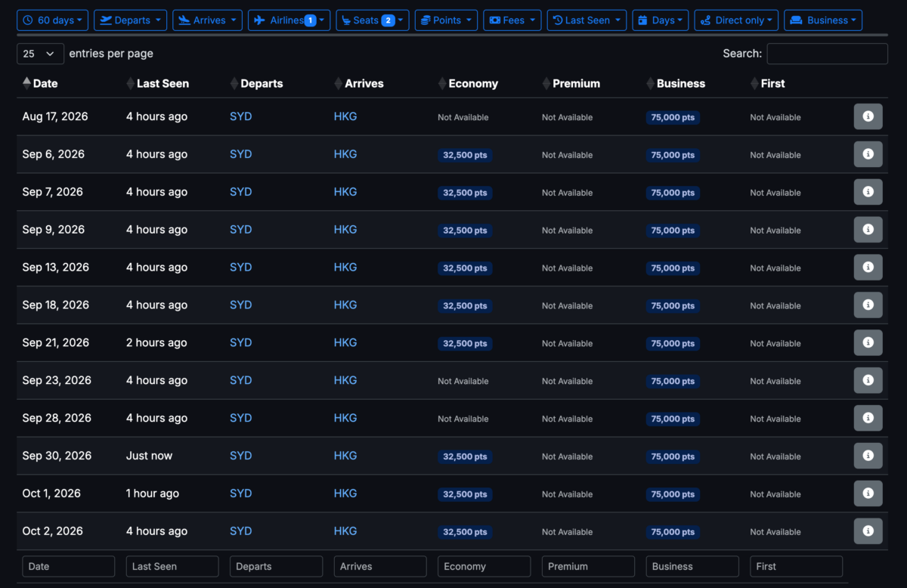Focus the Last Seen column filter field

click(172, 566)
